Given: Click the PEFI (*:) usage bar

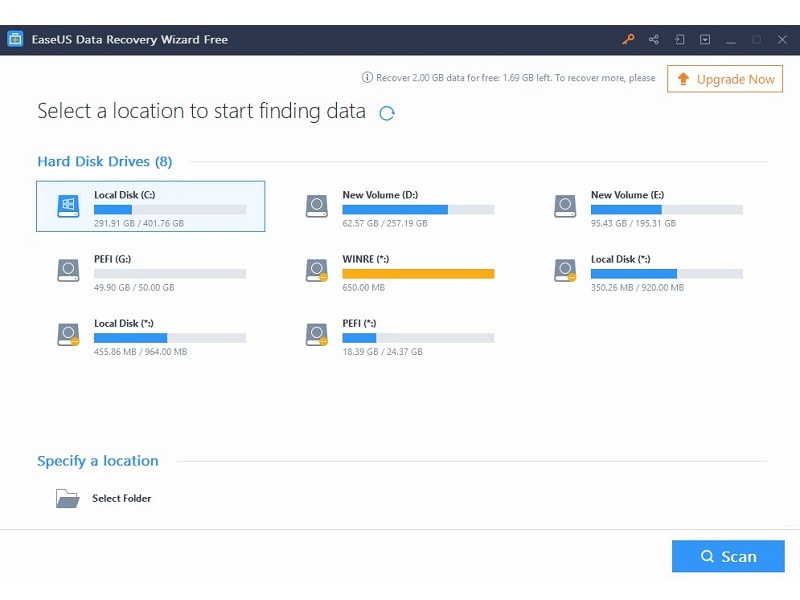Looking at the screenshot, I should click(x=418, y=338).
